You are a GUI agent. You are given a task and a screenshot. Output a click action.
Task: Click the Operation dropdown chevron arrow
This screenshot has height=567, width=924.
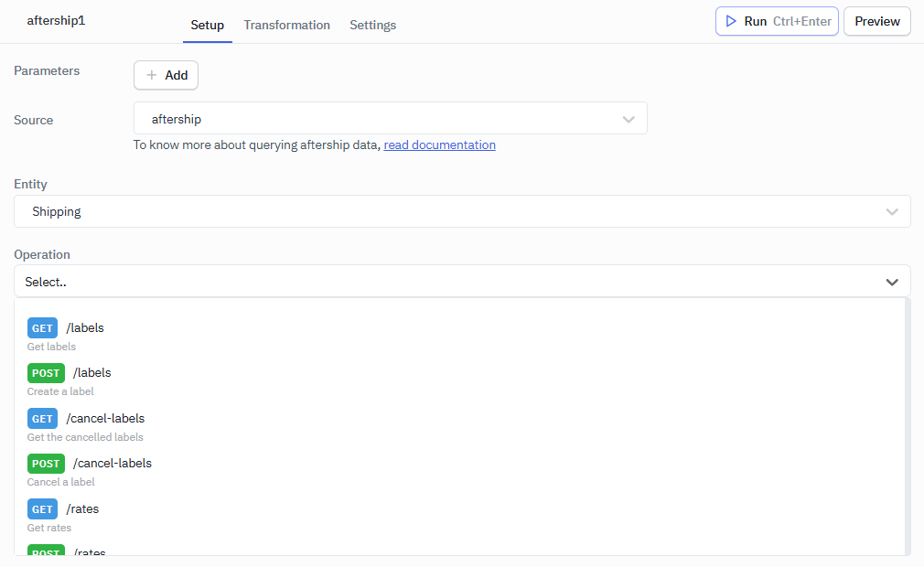[x=892, y=282]
